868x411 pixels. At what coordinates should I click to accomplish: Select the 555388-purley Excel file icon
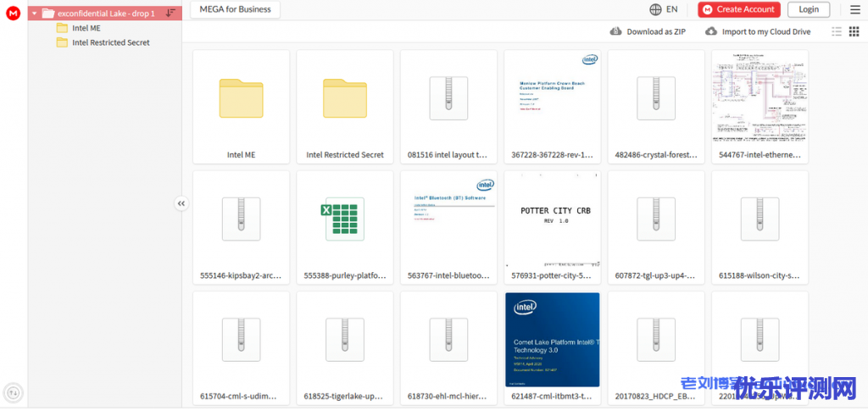[344, 219]
